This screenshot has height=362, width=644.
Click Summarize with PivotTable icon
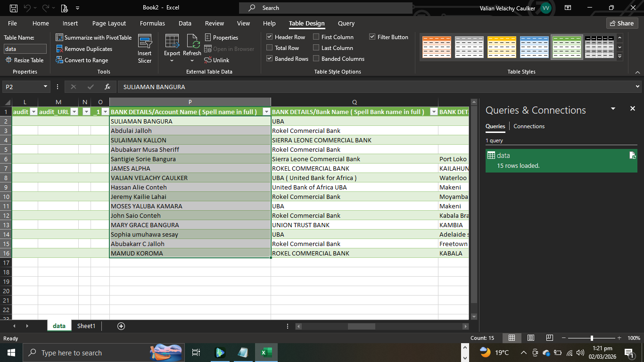(x=59, y=38)
